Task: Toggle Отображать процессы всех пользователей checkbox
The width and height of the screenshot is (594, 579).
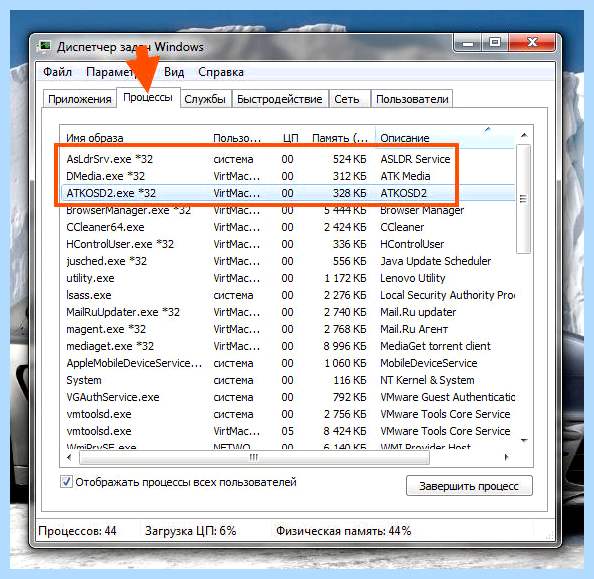Action: pyautogui.click(x=66, y=482)
